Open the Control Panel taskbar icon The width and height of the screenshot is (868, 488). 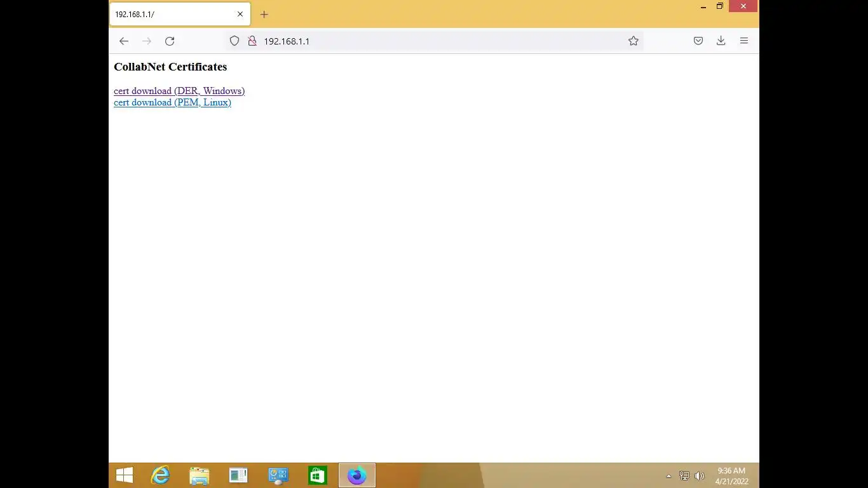pos(278,475)
